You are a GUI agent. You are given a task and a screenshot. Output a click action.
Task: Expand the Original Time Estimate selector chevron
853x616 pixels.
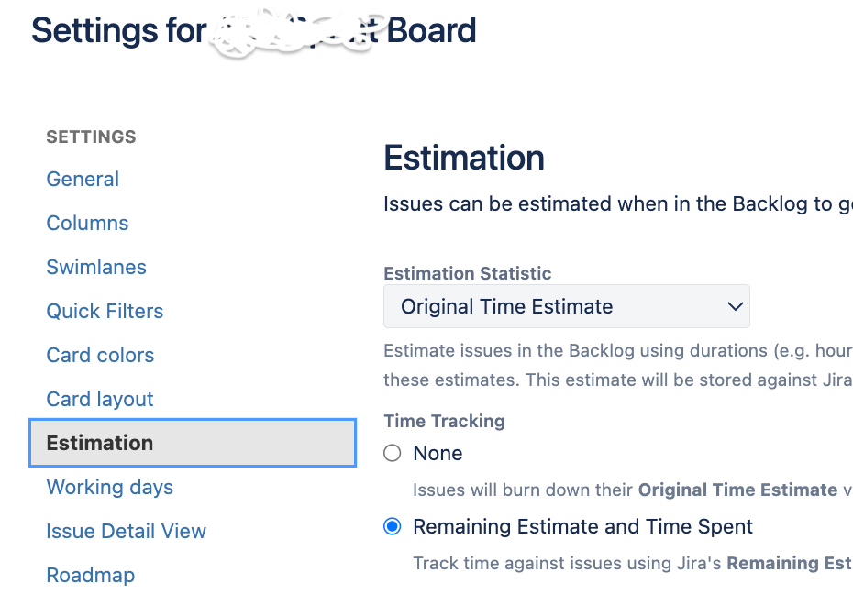734,306
